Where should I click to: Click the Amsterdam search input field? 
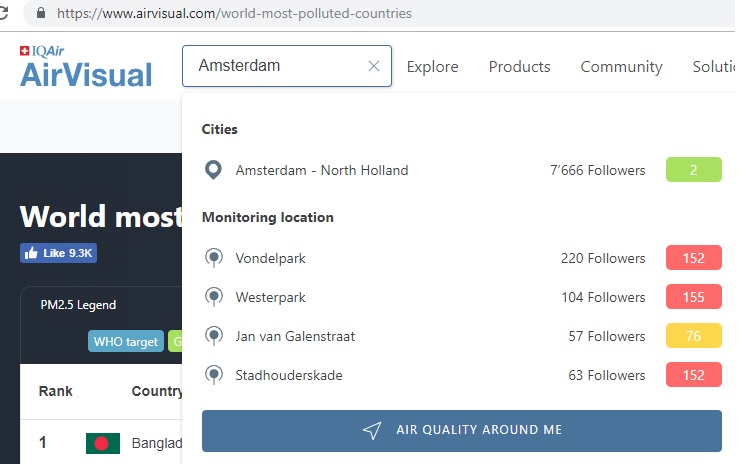(286, 66)
